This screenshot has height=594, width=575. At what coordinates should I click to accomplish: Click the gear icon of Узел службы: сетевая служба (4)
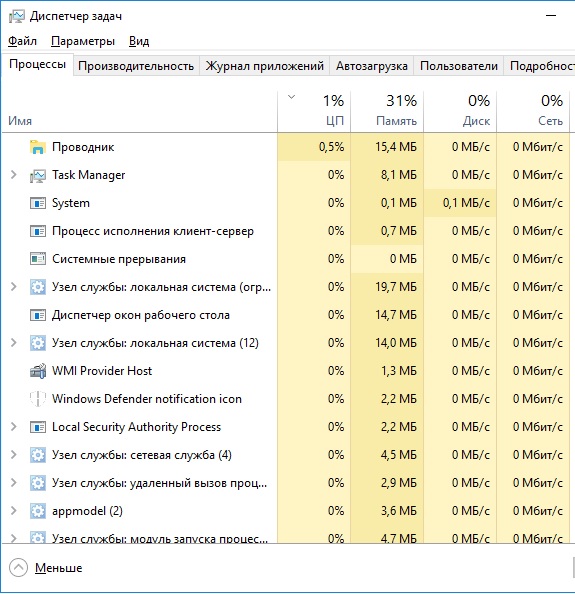click(38, 455)
